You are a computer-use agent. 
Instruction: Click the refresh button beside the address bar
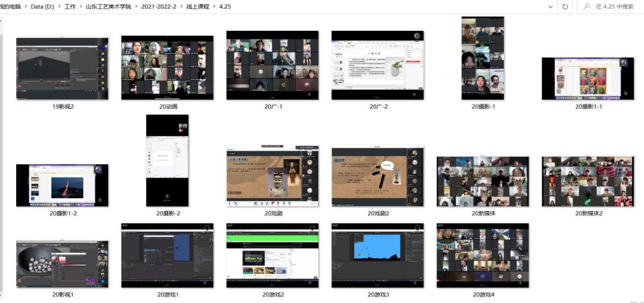pos(565,7)
